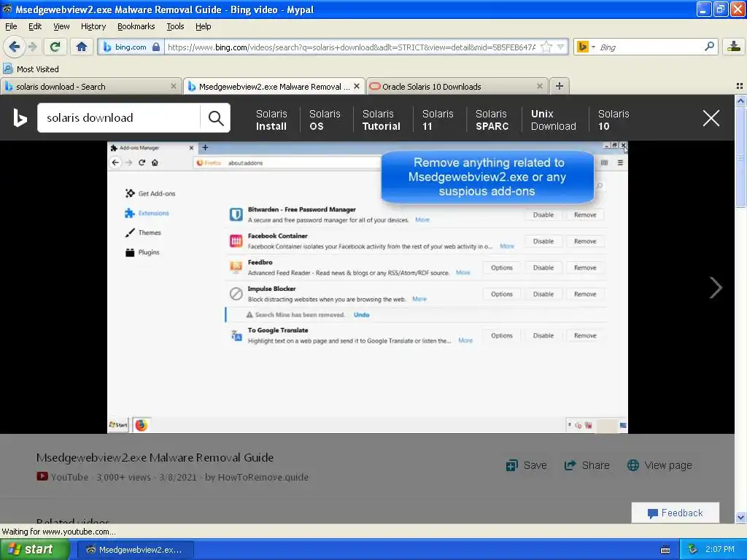Select the Unix Download suggestion

[554, 120]
